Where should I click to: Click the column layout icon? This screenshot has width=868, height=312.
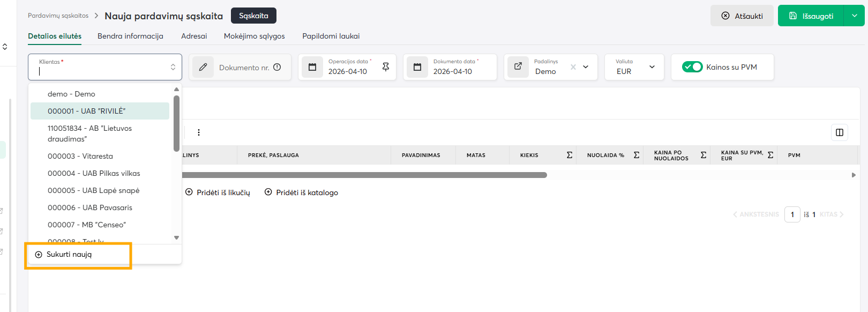pyautogui.click(x=839, y=132)
